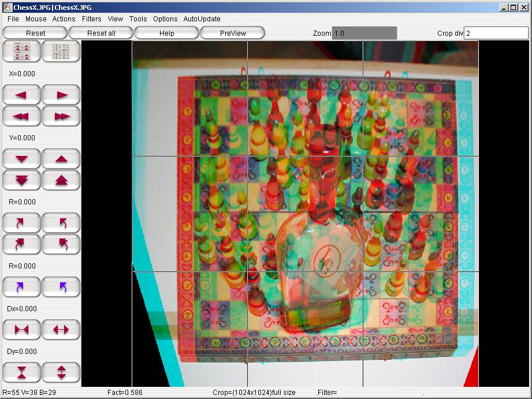Click the single down arrow Y shift button
Screen dimensions: 532x399
pos(21,159)
